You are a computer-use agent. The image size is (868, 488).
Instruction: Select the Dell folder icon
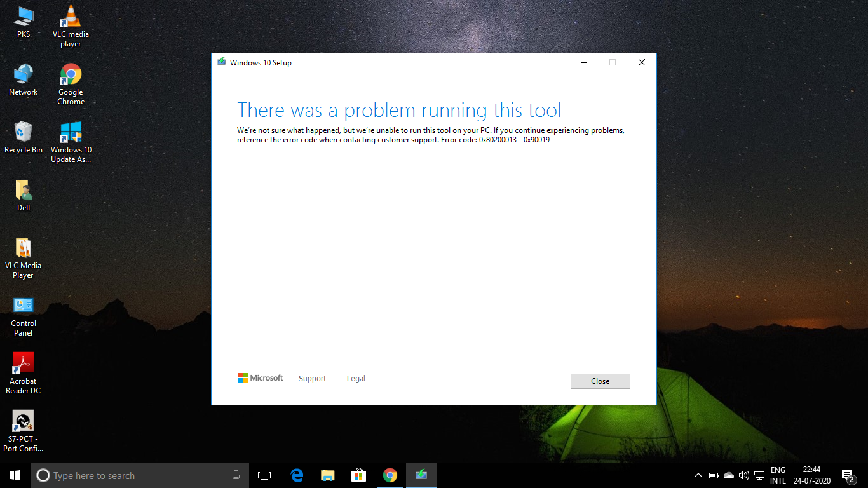tap(24, 196)
